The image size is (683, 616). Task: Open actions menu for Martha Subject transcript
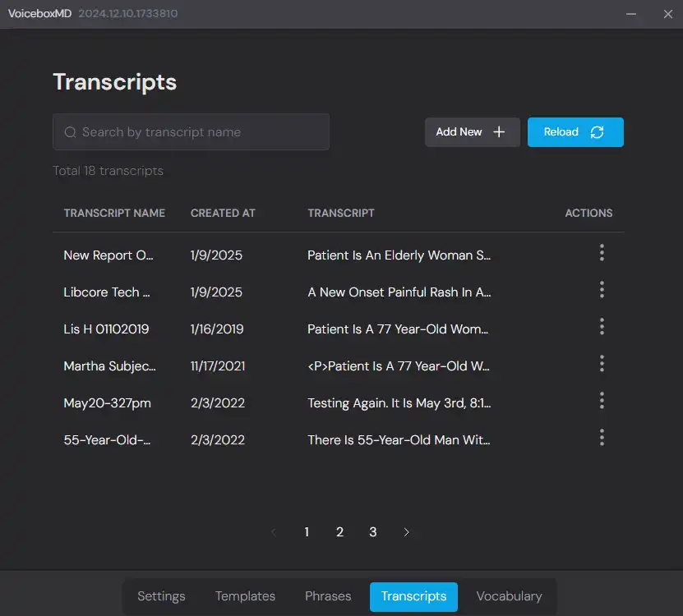602,364
